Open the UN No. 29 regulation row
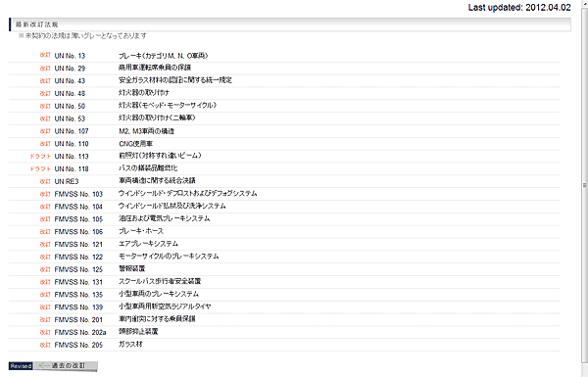The height and width of the screenshot is (377, 588). (x=284, y=69)
